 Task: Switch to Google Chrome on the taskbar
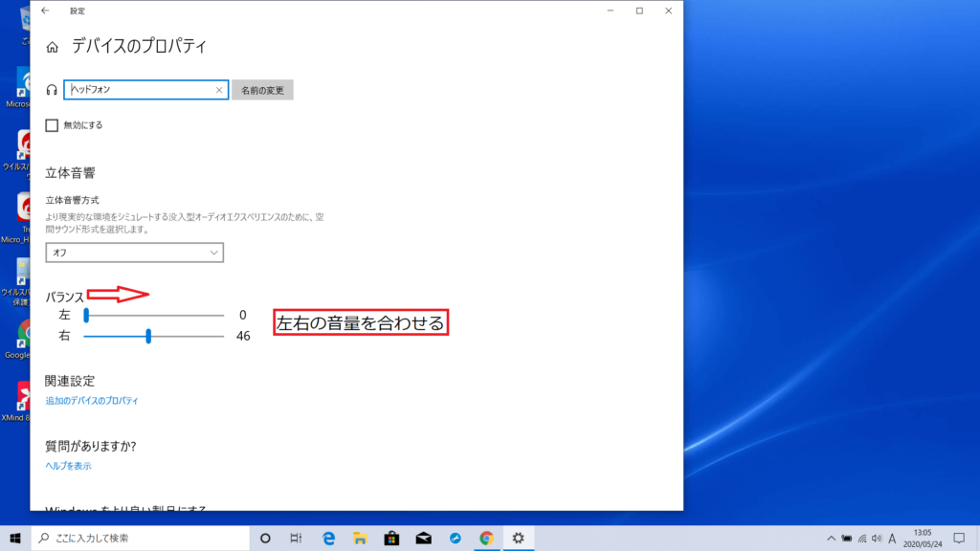pyautogui.click(x=486, y=538)
